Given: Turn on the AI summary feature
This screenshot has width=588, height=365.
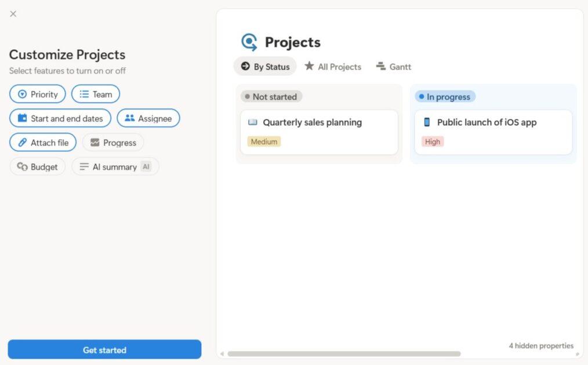Looking at the screenshot, I should pos(115,166).
